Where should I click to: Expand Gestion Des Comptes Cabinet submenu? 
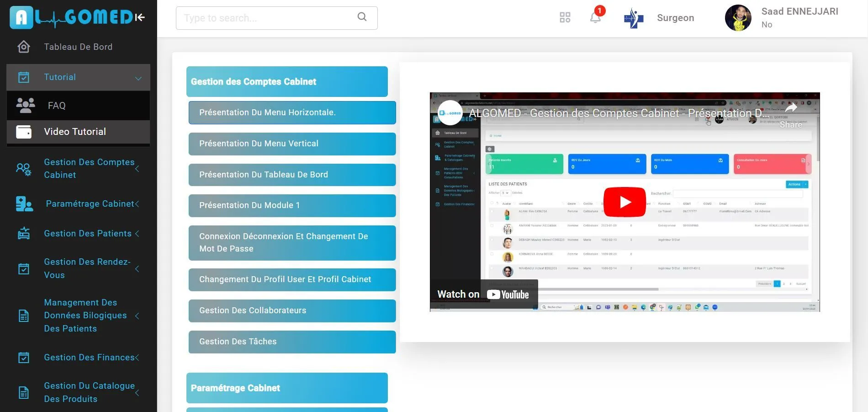click(137, 169)
